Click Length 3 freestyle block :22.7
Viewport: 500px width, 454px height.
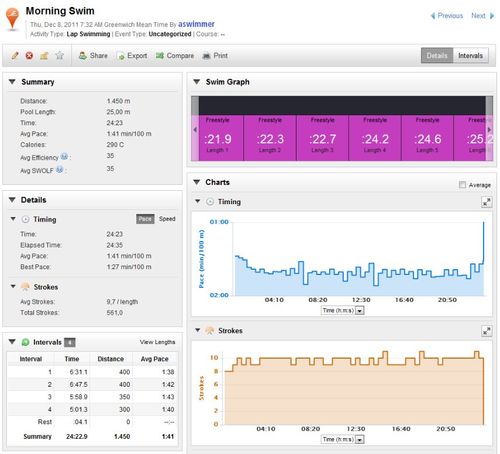(x=323, y=138)
